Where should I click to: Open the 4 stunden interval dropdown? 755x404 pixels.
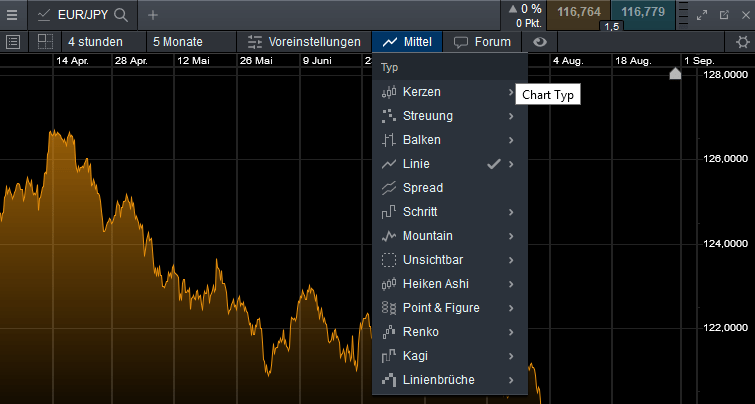(x=96, y=42)
